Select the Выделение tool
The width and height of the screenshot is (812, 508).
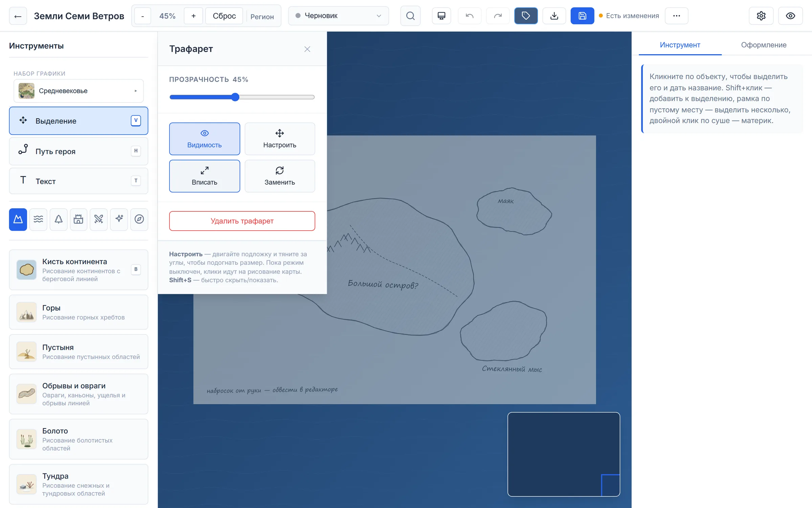pos(78,121)
